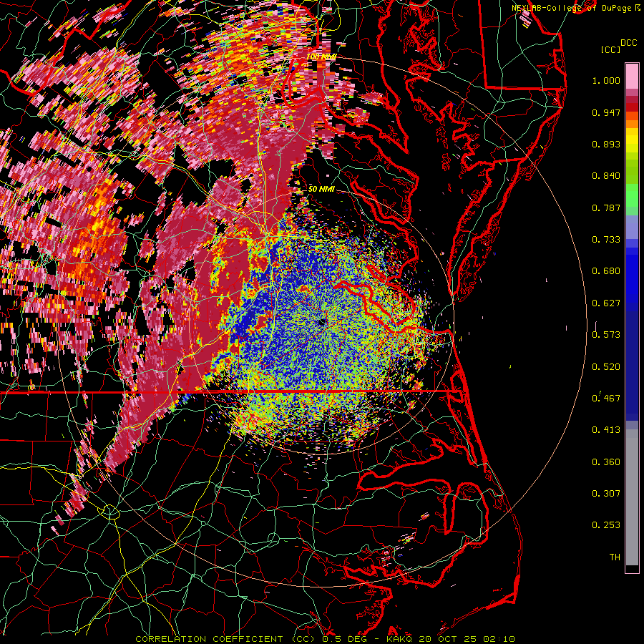
Task: Select the 0.360 legend value
Action: point(606,462)
